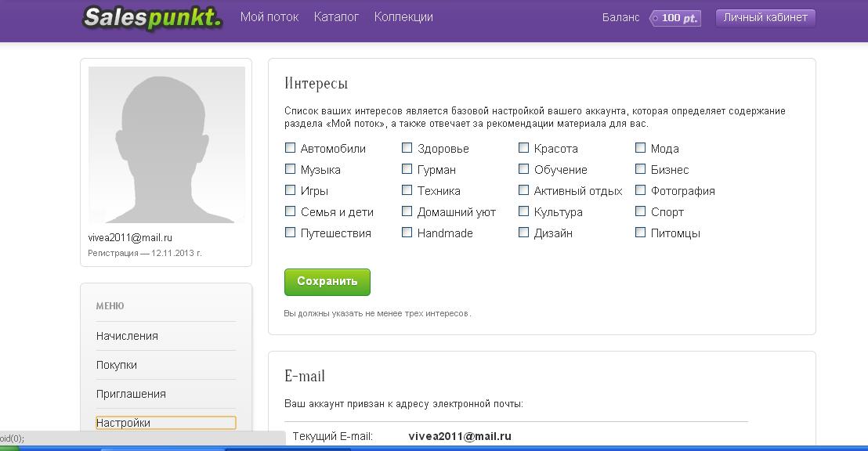Check the Гурман interest
Screen dimensions: 868x451
click(x=407, y=169)
